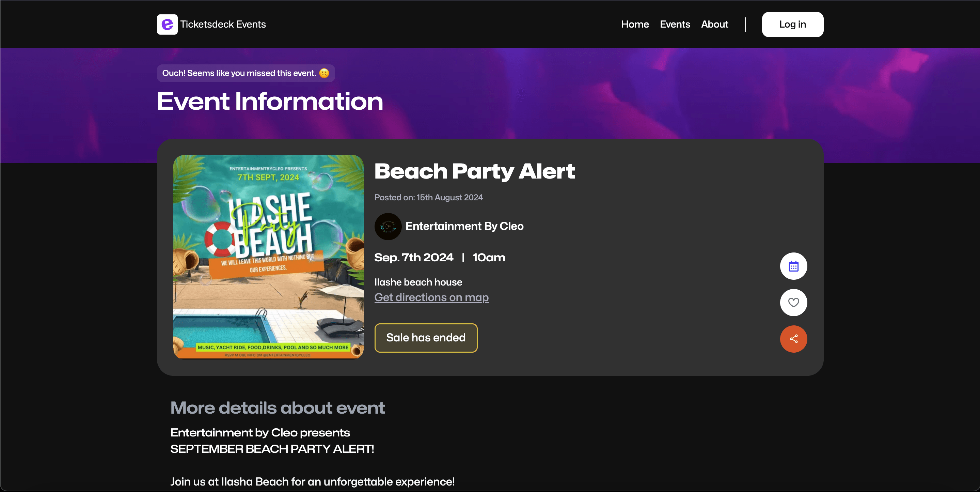Click the Ticketsdeck purple logo icon
Viewport: 980px width, 492px height.
click(x=167, y=25)
